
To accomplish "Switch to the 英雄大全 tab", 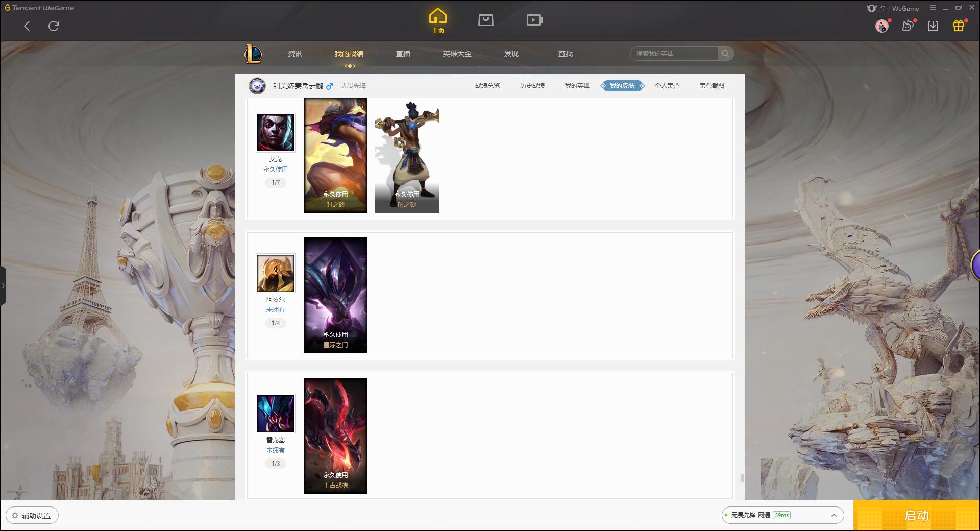I will click(x=457, y=54).
